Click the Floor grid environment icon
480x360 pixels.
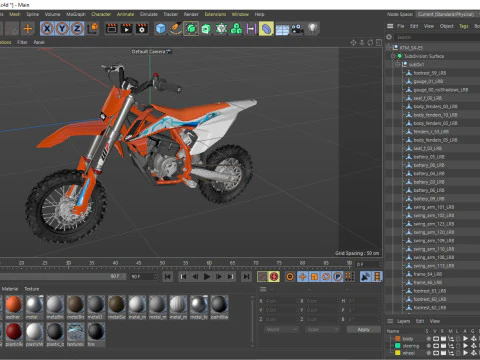(x=282, y=29)
